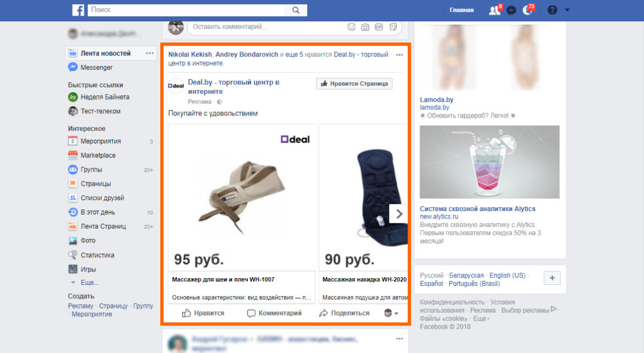The width and height of the screenshot is (644, 353).
Task: Click the Группу create link
Action: [x=143, y=306]
